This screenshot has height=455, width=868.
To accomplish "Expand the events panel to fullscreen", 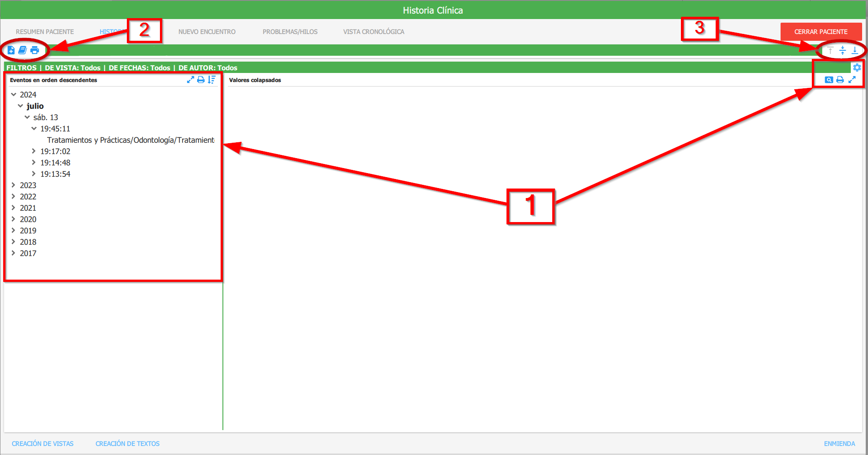I will (190, 80).
